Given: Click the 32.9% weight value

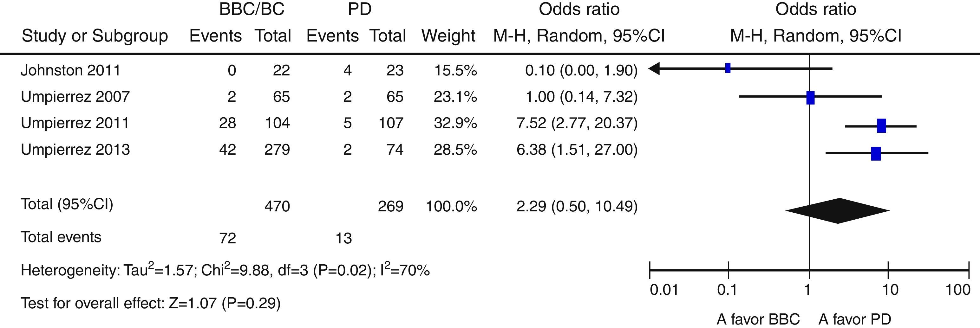Looking at the screenshot, I should point(455,123).
